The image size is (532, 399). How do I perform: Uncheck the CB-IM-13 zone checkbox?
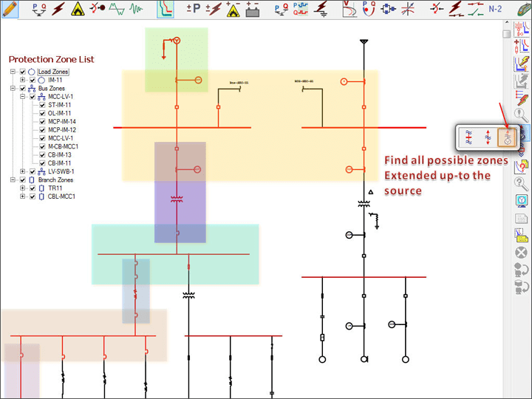pos(42,154)
